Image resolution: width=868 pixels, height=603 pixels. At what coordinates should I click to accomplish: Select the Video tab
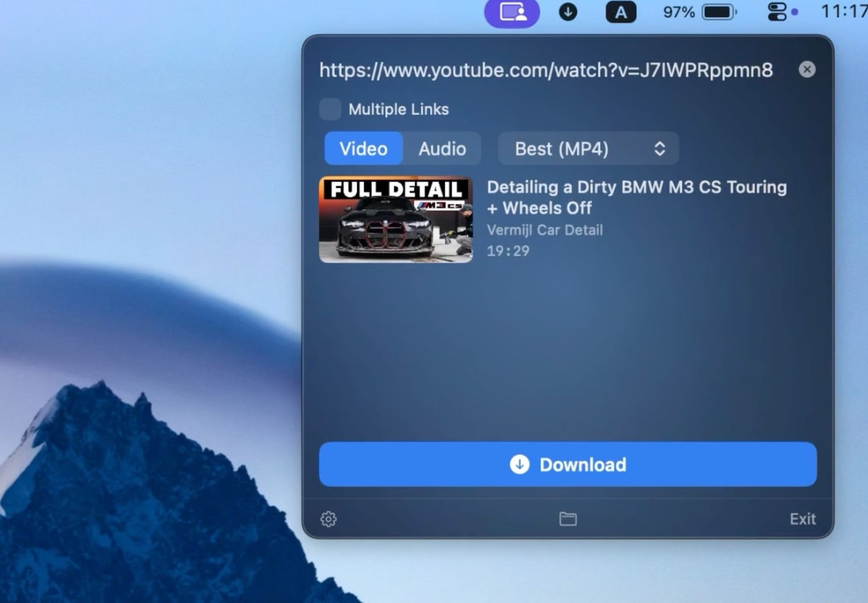(x=363, y=149)
